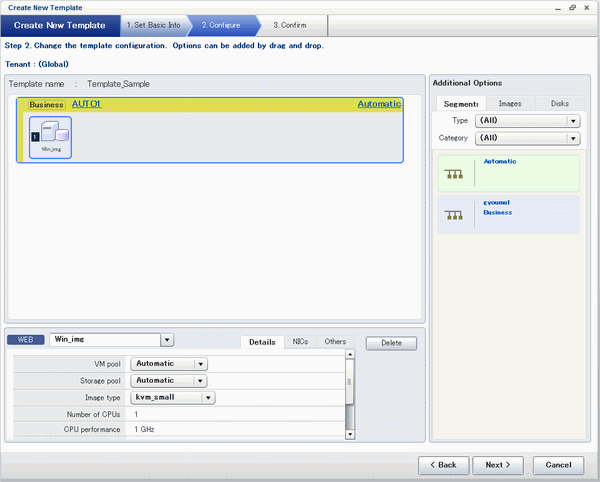Go back with the Back button
Screen dimensions: 600x482
click(x=443, y=465)
